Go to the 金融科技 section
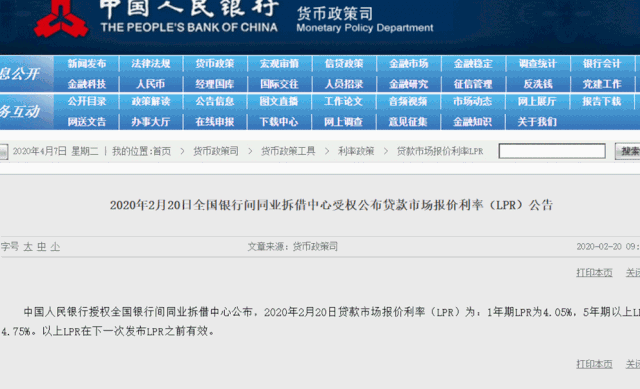Image resolution: width=640 pixels, height=389 pixels. 87,84
